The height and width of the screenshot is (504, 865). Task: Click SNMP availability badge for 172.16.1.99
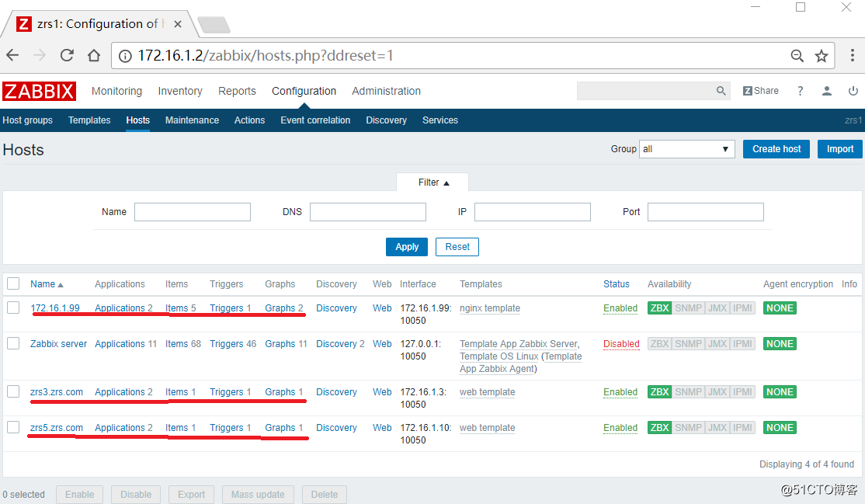pyautogui.click(x=688, y=308)
